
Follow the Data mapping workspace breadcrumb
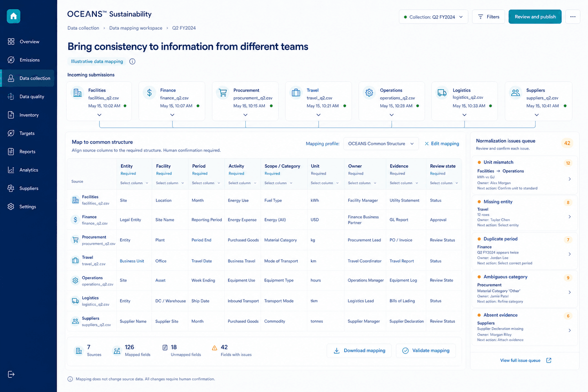click(x=136, y=28)
